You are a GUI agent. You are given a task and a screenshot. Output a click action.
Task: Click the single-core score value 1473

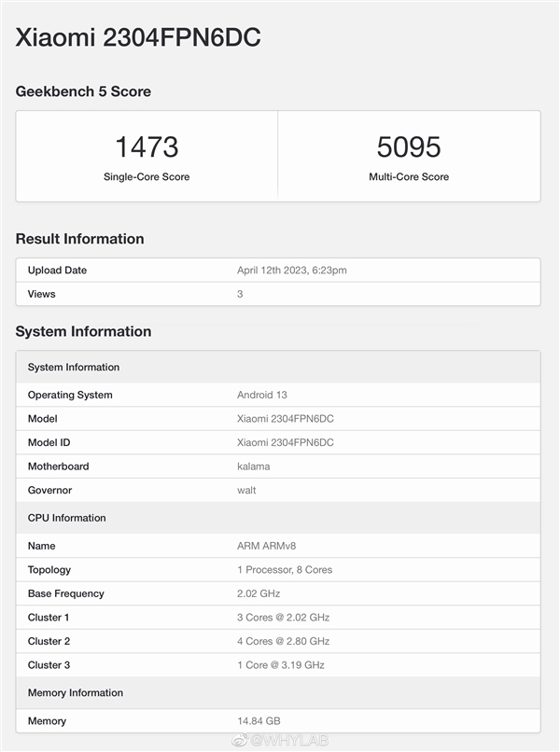[x=147, y=146]
